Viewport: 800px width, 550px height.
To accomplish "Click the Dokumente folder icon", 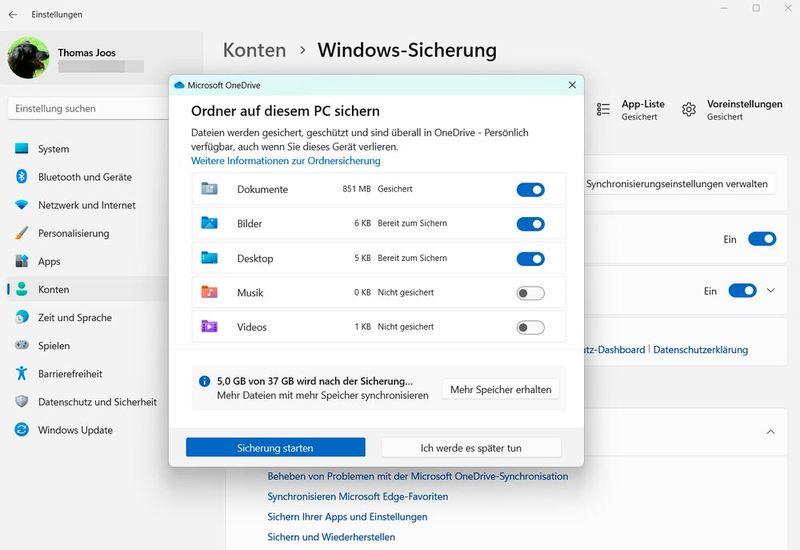I will [209, 189].
